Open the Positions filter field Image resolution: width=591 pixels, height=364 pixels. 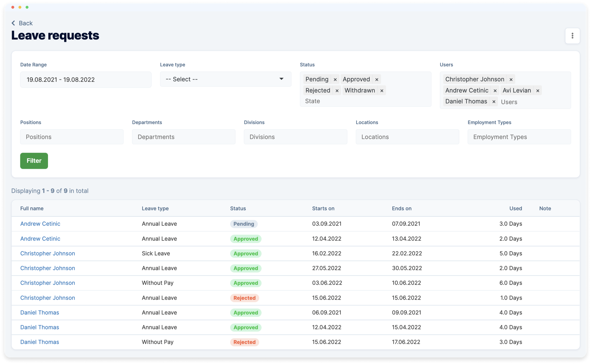click(72, 137)
